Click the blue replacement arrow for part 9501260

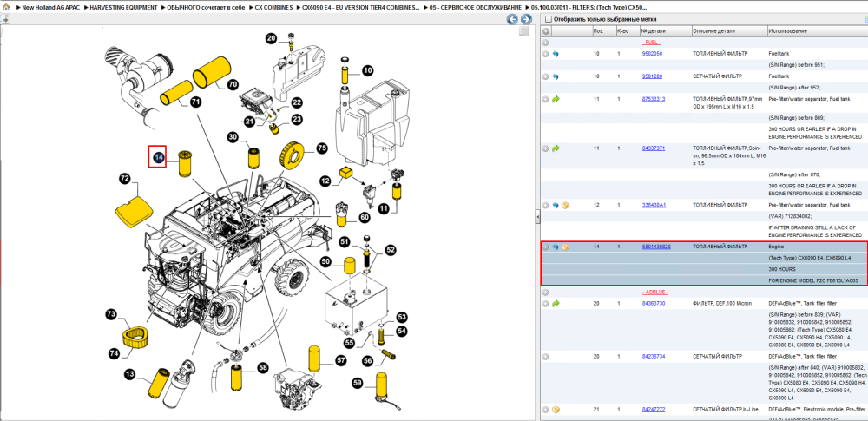tap(556, 76)
